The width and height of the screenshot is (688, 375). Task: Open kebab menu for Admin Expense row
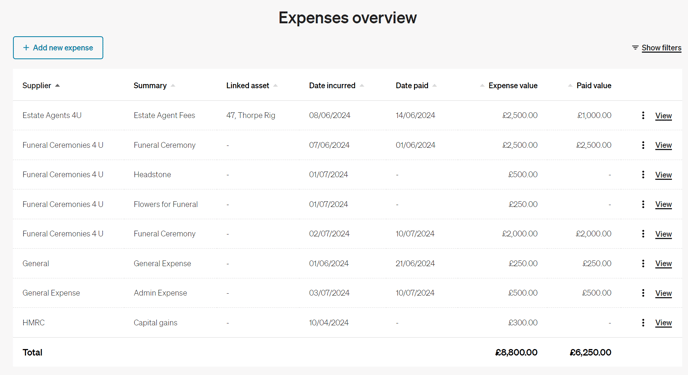(x=643, y=293)
